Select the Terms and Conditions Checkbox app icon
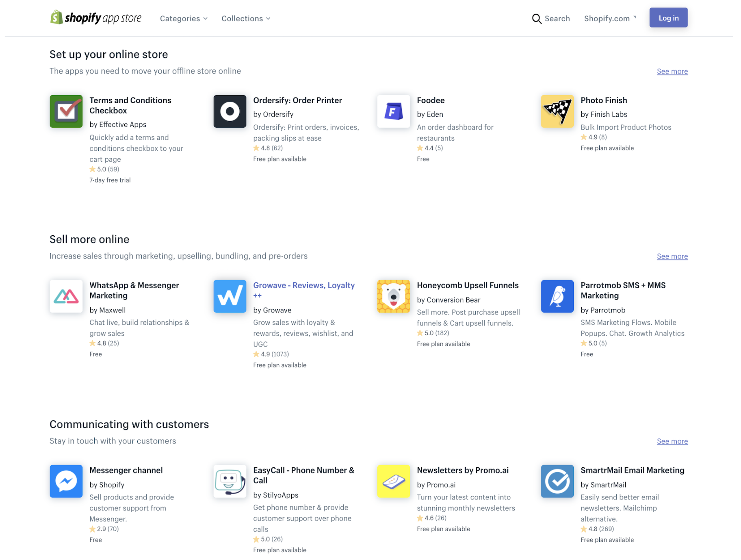 tap(66, 111)
